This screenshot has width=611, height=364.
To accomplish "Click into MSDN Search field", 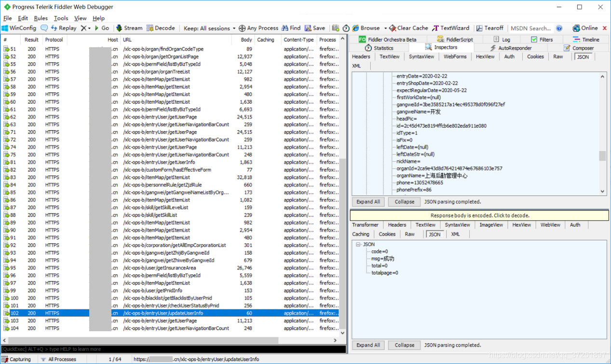I will pos(530,28).
